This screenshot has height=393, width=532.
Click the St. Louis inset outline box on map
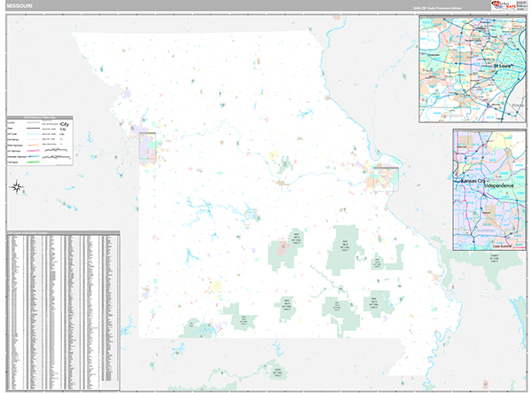(x=386, y=178)
